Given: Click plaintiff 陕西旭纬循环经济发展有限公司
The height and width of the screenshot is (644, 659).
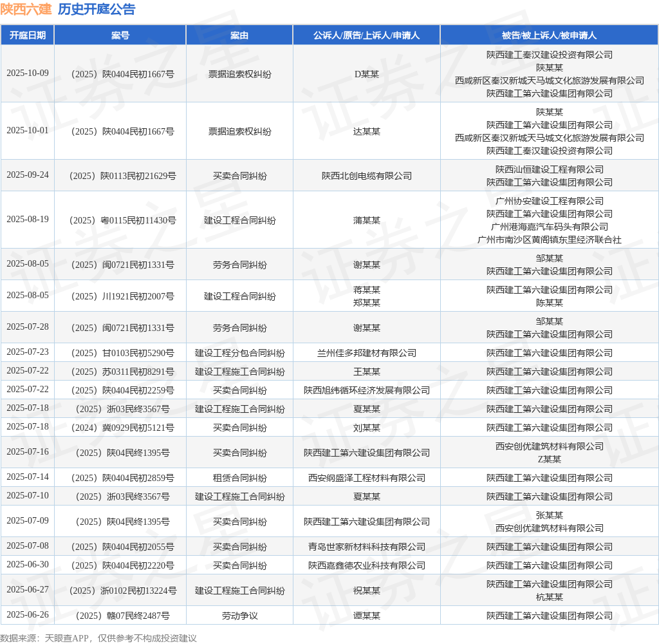Looking at the screenshot, I should (366, 390).
